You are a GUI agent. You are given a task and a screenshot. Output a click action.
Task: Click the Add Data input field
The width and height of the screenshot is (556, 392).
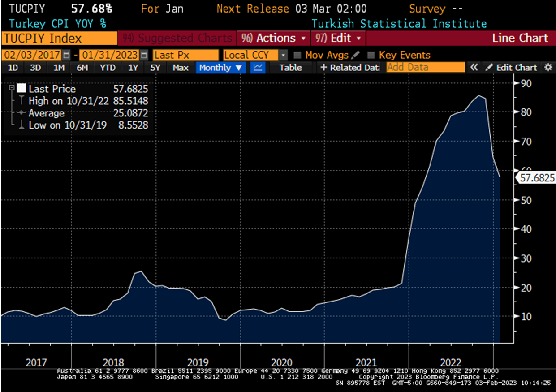tap(426, 67)
